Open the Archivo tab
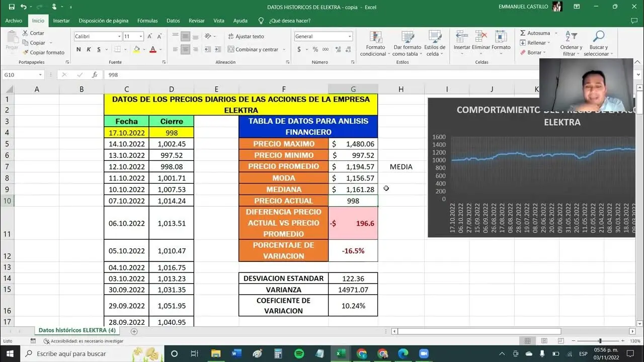The width and height of the screenshot is (644, 362). click(14, 21)
